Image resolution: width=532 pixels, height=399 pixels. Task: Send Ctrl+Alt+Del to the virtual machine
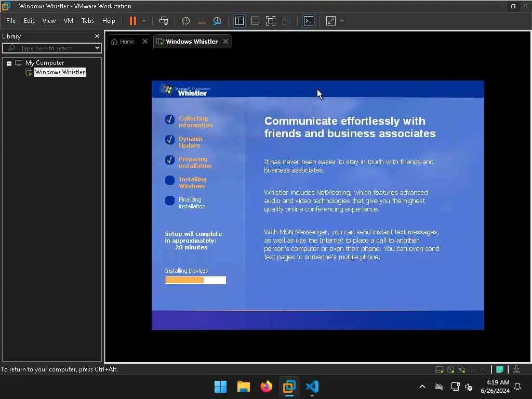(x=164, y=21)
